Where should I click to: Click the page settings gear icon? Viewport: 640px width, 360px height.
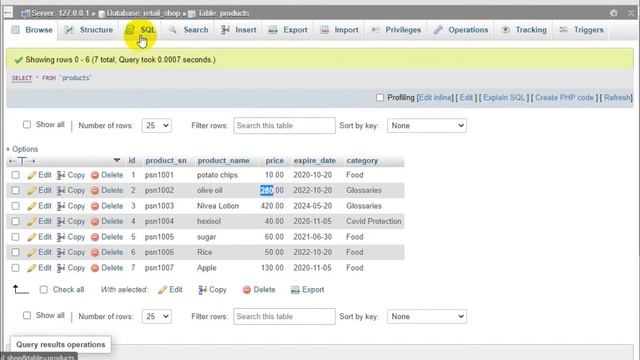point(613,13)
